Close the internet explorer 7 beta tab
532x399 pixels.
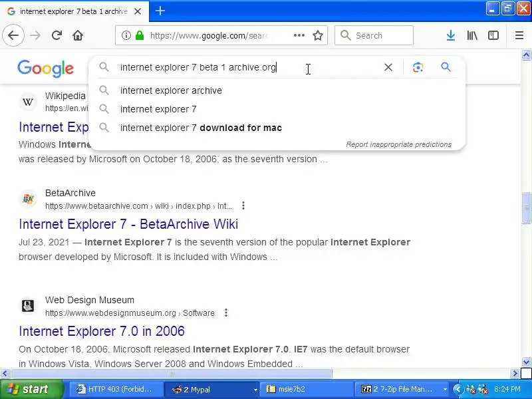[138, 11]
